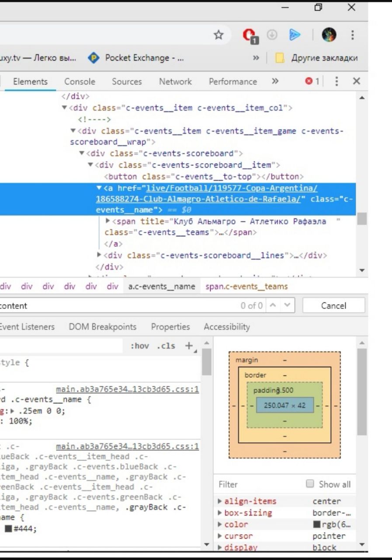Open the Pocket Exchange bookmark

pyautogui.click(x=136, y=58)
